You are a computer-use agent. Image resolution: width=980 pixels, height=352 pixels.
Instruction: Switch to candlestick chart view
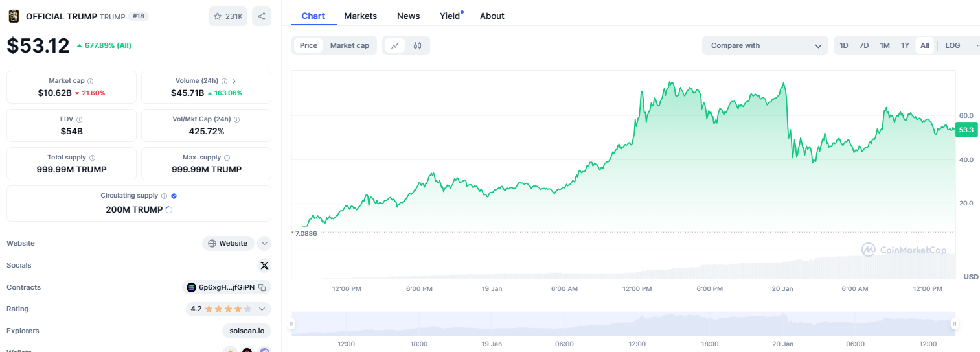click(x=417, y=45)
